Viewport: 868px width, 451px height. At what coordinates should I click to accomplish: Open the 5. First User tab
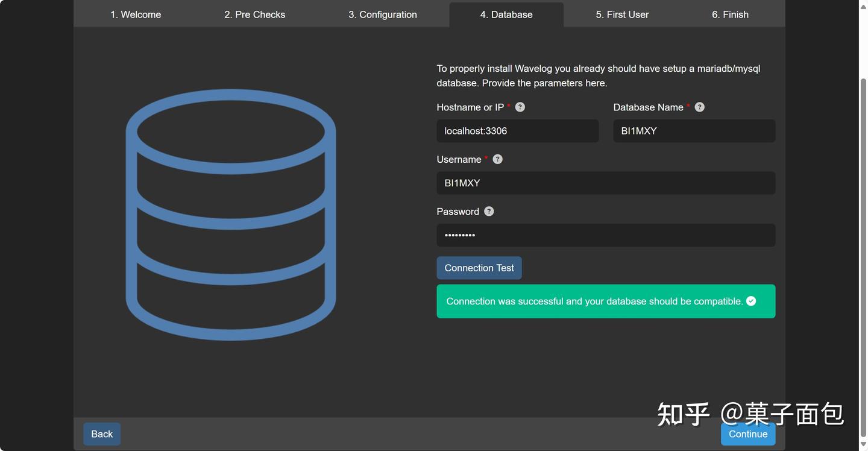click(622, 14)
